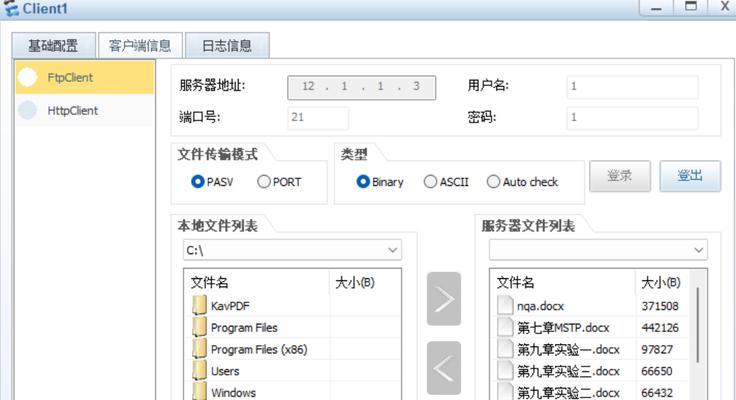Switch to the 基础配置 tab
This screenshot has height=400, width=736.
tap(54, 46)
